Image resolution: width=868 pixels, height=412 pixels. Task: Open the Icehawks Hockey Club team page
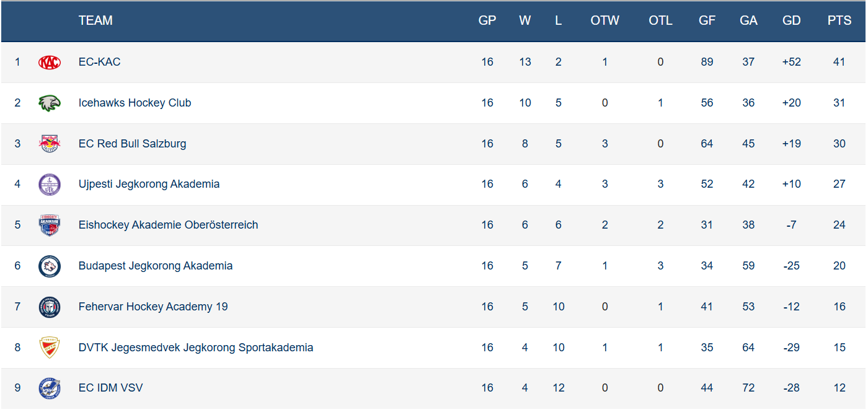click(135, 103)
